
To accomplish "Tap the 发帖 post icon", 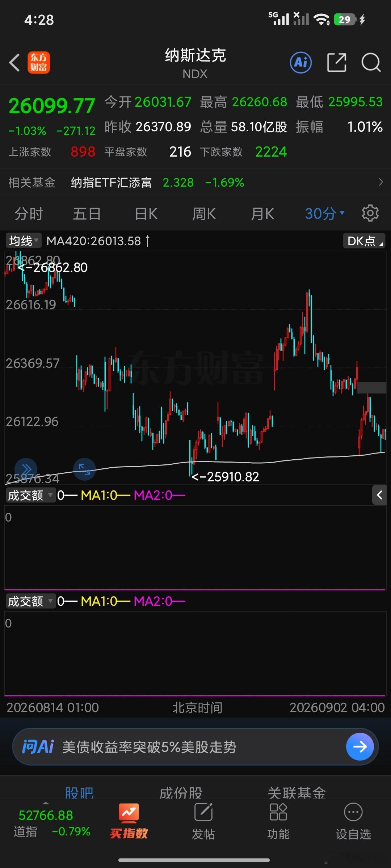I will (x=203, y=821).
